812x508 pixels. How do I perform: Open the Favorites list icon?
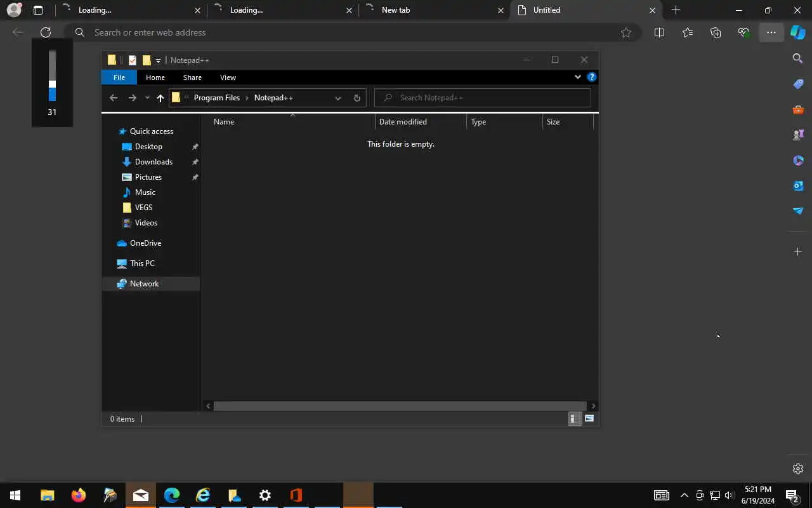click(x=688, y=32)
